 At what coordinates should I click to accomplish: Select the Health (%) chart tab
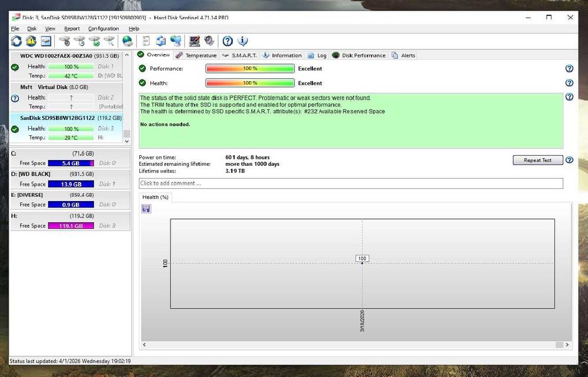pyautogui.click(x=155, y=197)
